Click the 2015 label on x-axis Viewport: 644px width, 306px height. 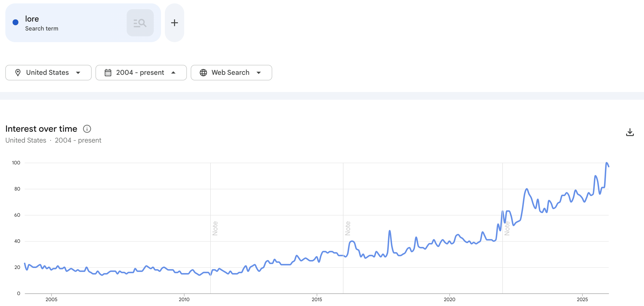coord(316,299)
